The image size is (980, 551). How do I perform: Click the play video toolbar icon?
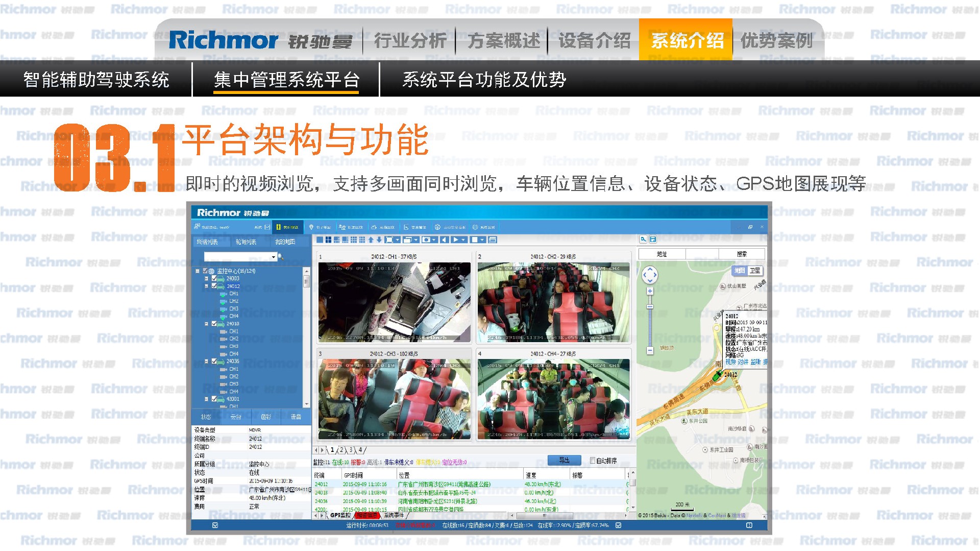tap(456, 239)
